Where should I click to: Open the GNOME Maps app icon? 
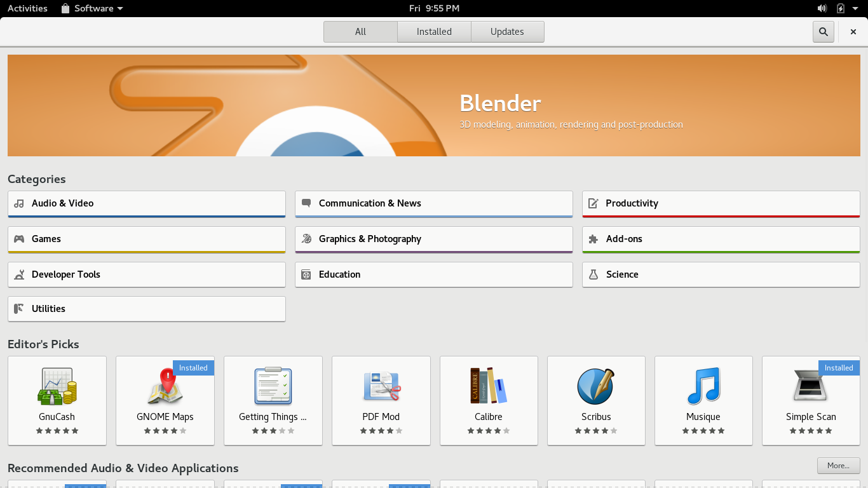coord(165,386)
